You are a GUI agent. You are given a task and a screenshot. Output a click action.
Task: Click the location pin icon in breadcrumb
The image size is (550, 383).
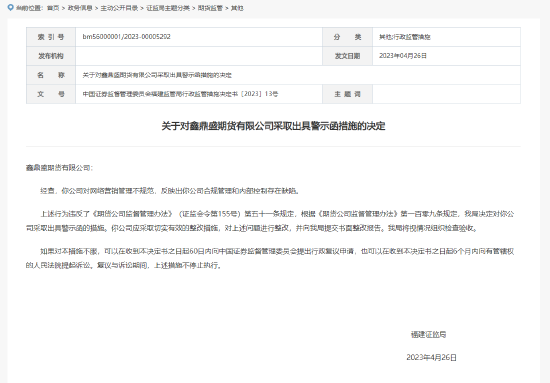click(11, 7)
